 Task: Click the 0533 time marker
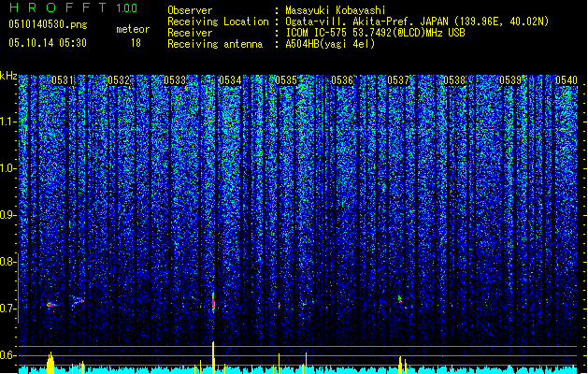[x=175, y=80]
